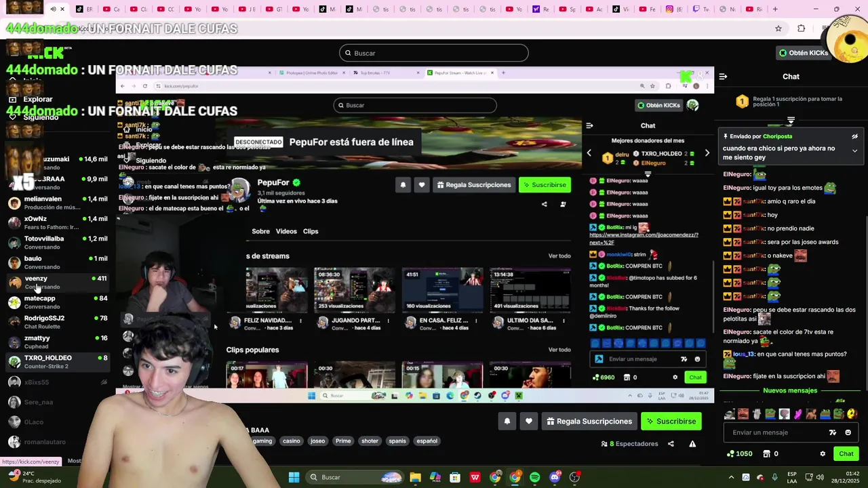Click the lower Regala Suscripciones button
868x488 pixels.
click(589, 422)
